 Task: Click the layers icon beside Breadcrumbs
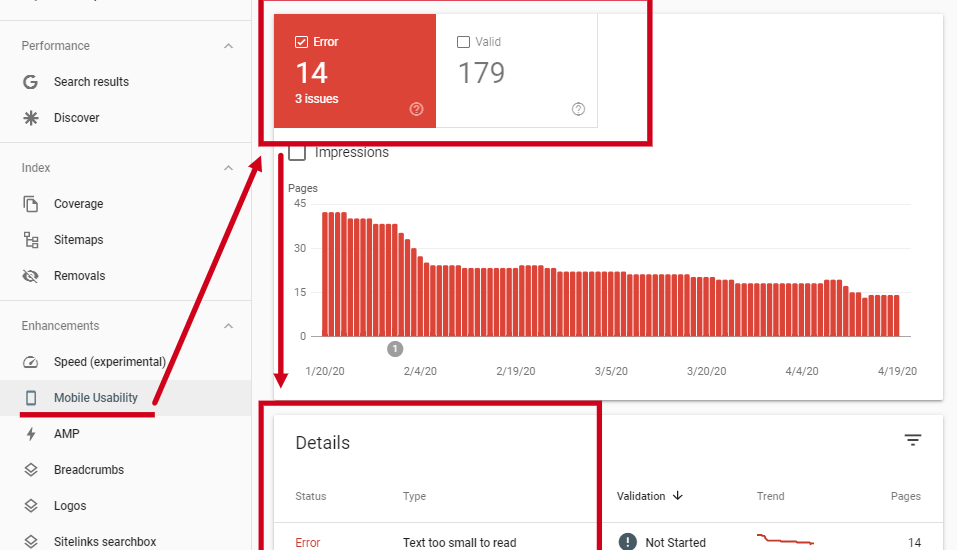[x=31, y=469]
